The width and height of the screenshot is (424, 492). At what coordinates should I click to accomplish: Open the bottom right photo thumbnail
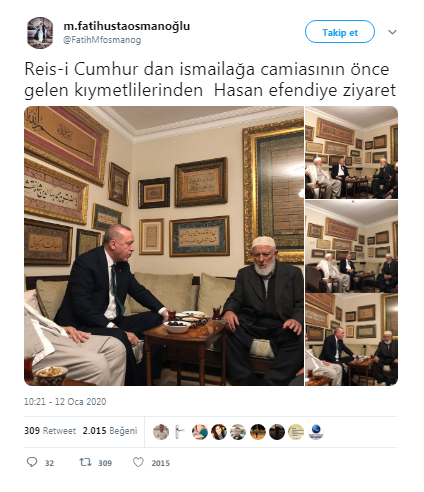click(352, 340)
